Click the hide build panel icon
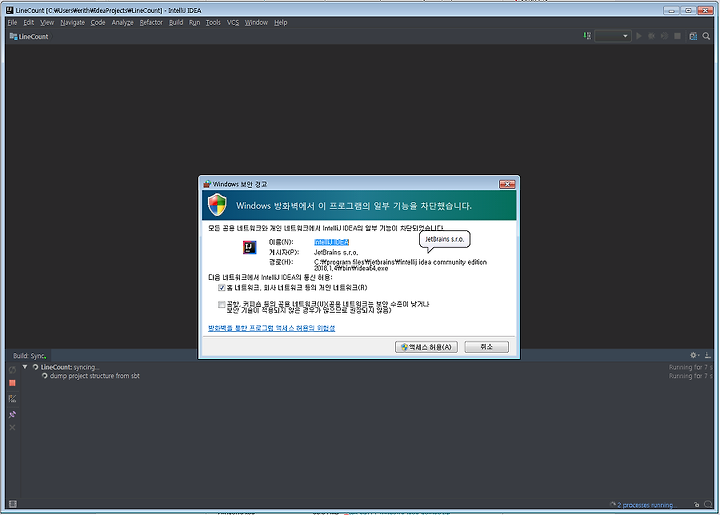The image size is (720, 515). coord(708,355)
